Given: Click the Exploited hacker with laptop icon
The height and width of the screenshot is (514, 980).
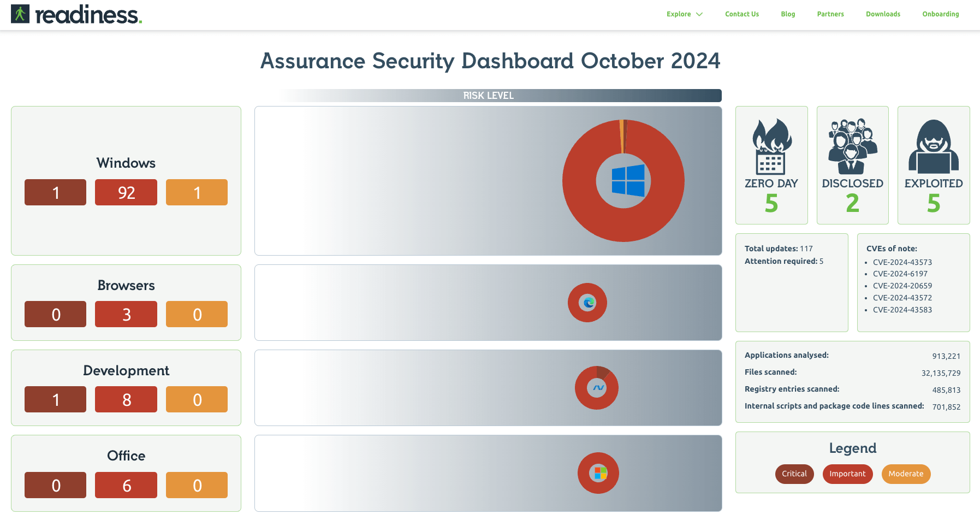Looking at the screenshot, I should click(934, 146).
